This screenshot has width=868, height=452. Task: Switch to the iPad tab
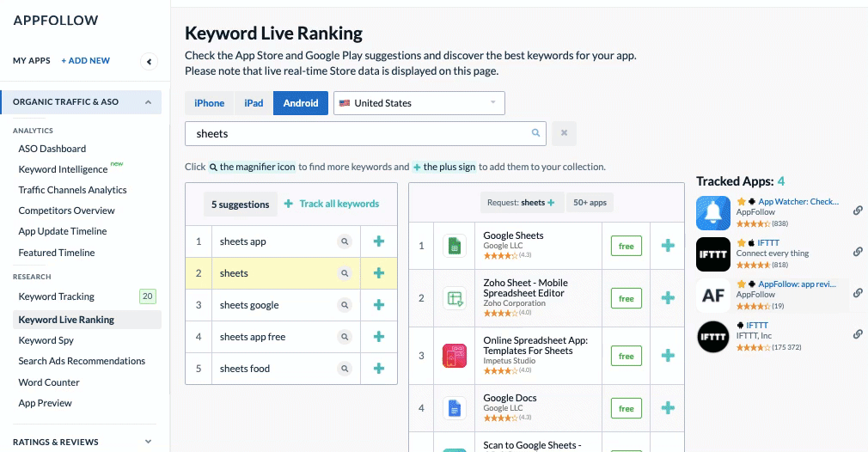pyautogui.click(x=254, y=103)
